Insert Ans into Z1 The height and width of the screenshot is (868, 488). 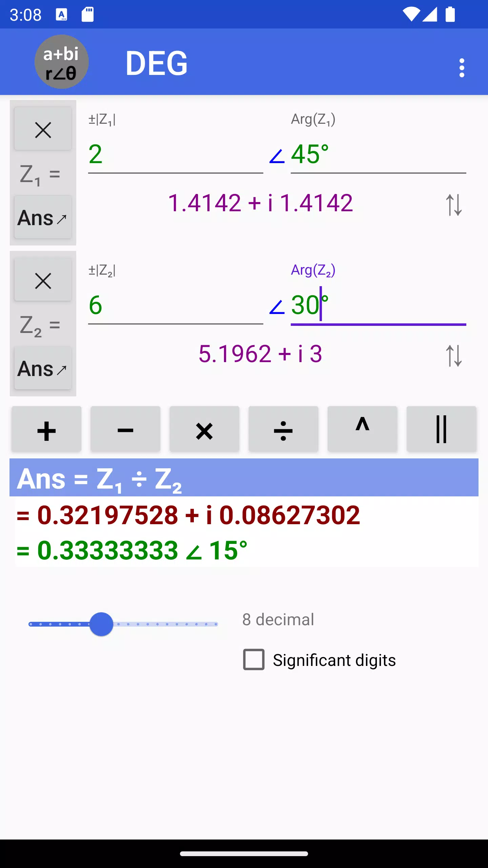point(43,218)
